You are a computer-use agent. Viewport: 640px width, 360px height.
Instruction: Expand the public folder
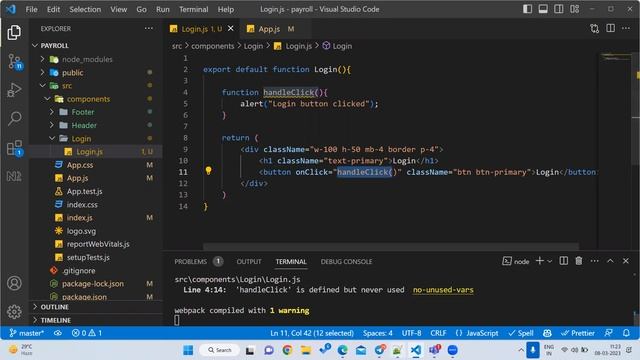[42, 72]
